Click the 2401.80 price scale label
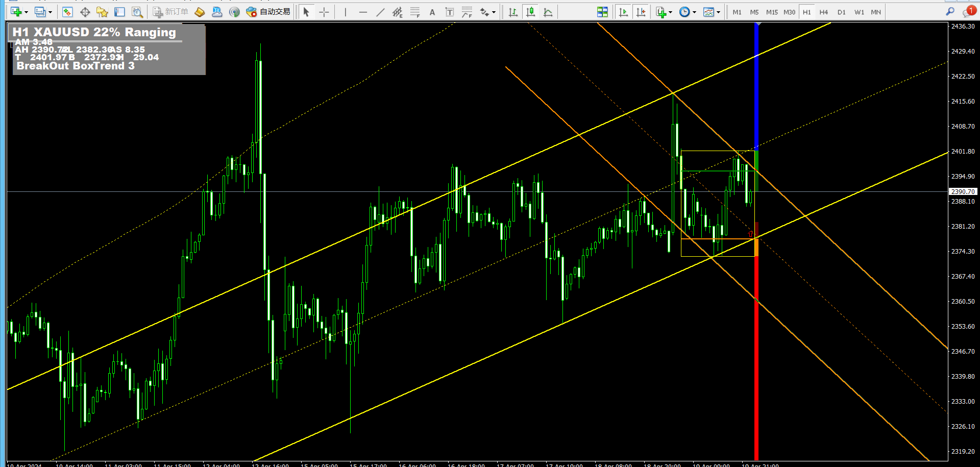980x467 pixels. pyautogui.click(x=963, y=152)
